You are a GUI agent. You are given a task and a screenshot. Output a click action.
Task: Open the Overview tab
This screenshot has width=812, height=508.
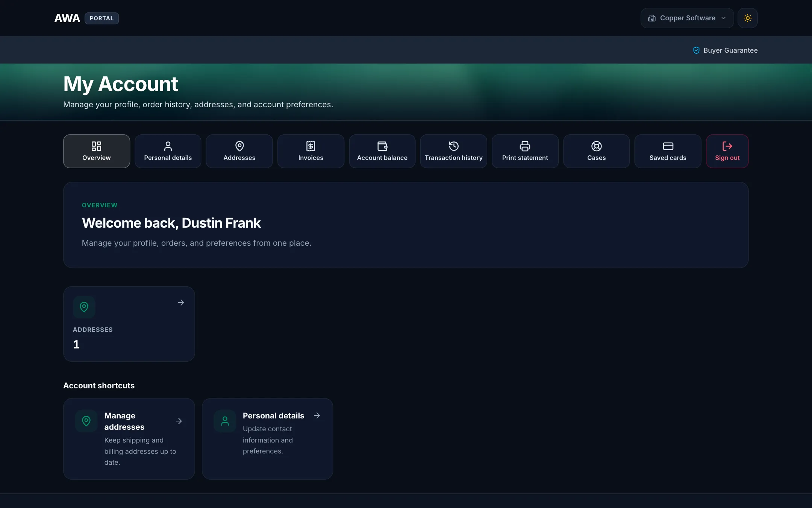click(97, 151)
